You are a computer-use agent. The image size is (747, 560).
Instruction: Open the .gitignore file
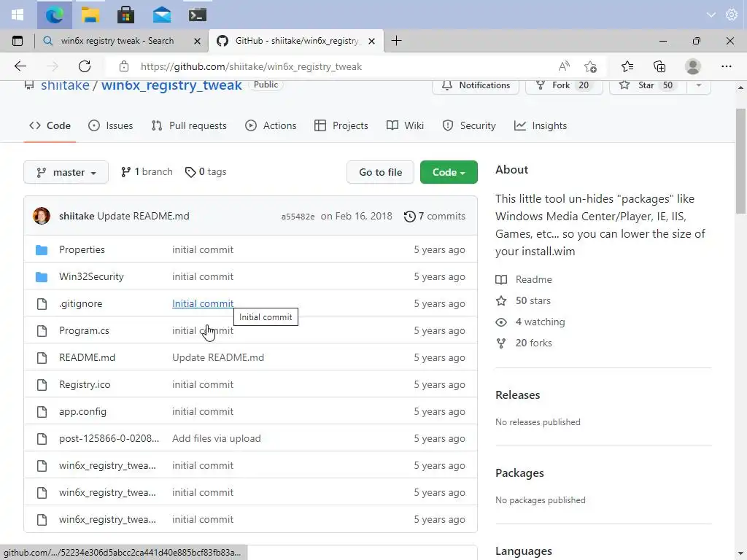pos(80,304)
